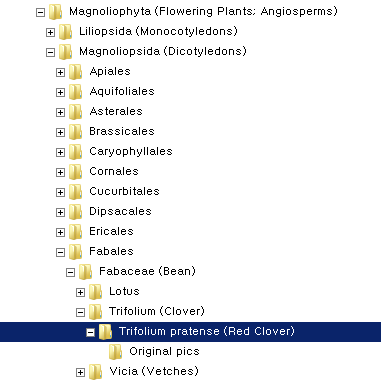
Task: Click the Cucurbitales folder icon
Action: [x=76, y=192]
